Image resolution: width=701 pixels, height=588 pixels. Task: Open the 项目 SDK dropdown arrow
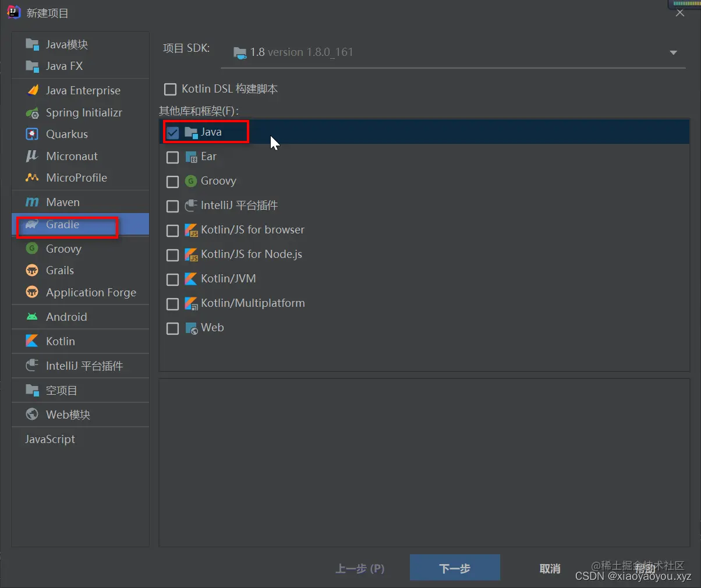673,52
